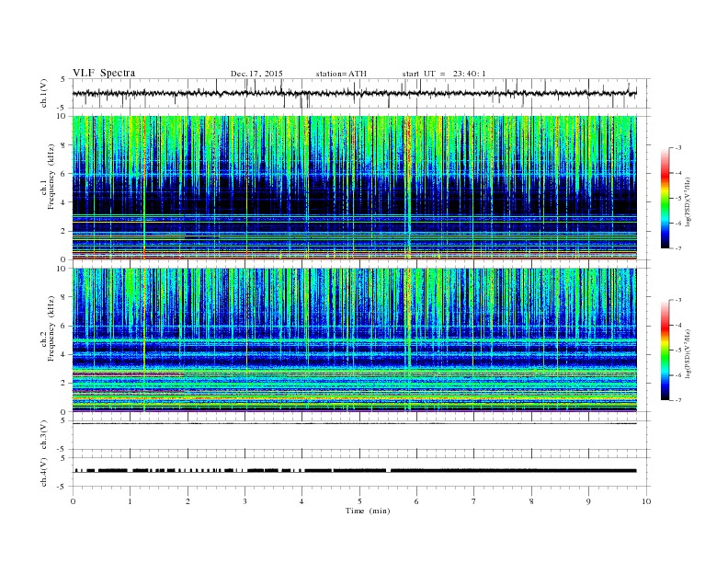This screenshot has height=563, width=728.
Task: Click the 'ch.4(V)' axis label
Action: [x=44, y=472]
